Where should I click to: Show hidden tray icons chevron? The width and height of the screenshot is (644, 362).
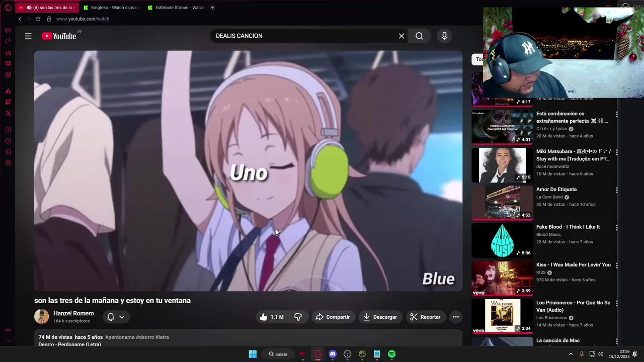[571, 354]
